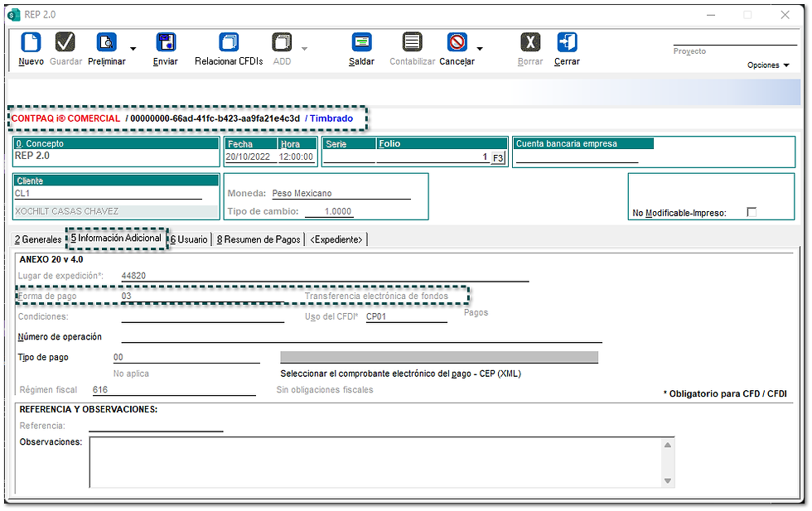Open the <Expediente> tab
This screenshot has width=812, height=511.
[336, 239]
